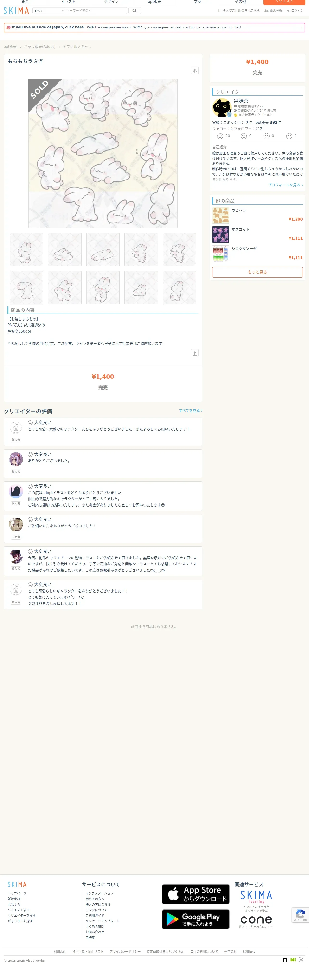This screenshot has height=980, width=309.
Task: Click the very good smiley rating icon with 20
Action: pos(220,136)
